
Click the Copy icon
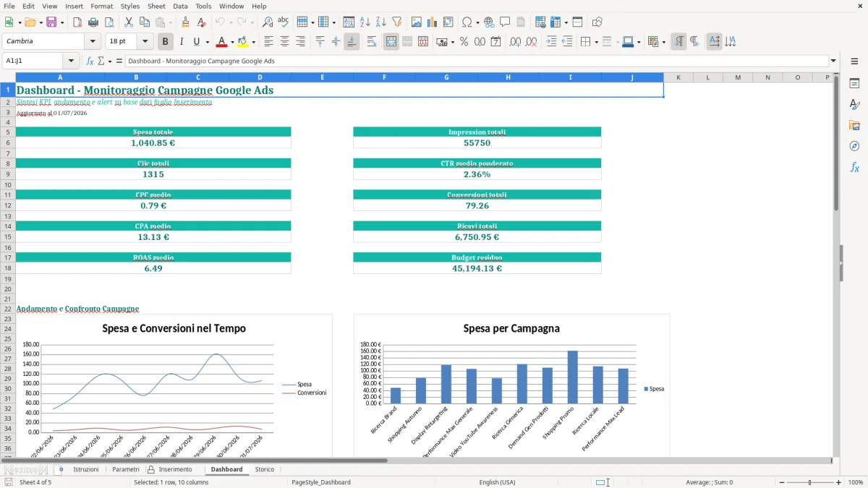click(145, 22)
